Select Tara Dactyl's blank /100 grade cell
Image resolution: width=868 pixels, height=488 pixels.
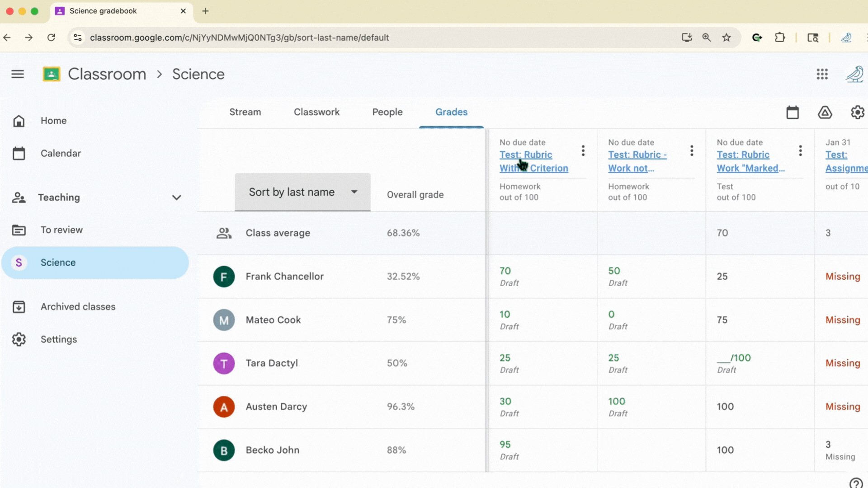click(759, 363)
